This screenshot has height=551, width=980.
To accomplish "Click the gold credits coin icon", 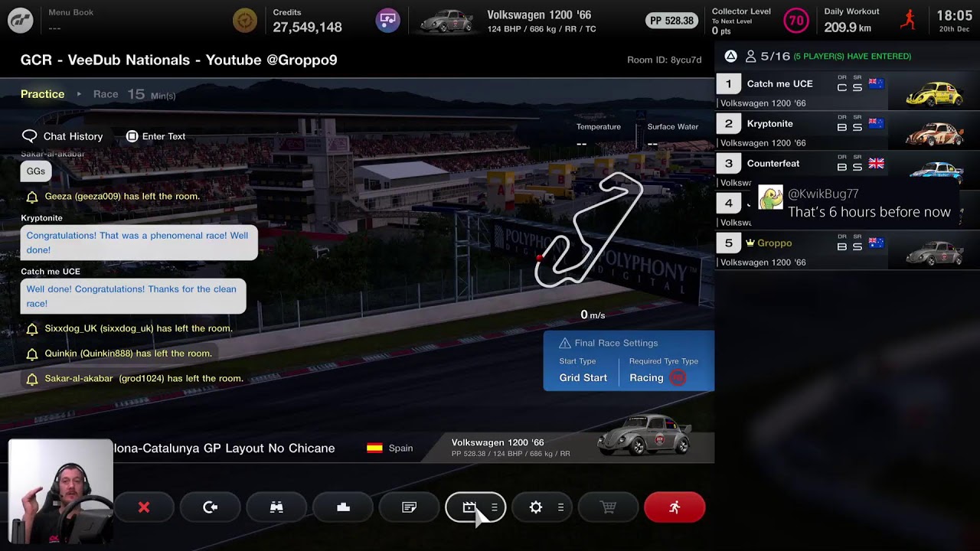I will 245,21.
